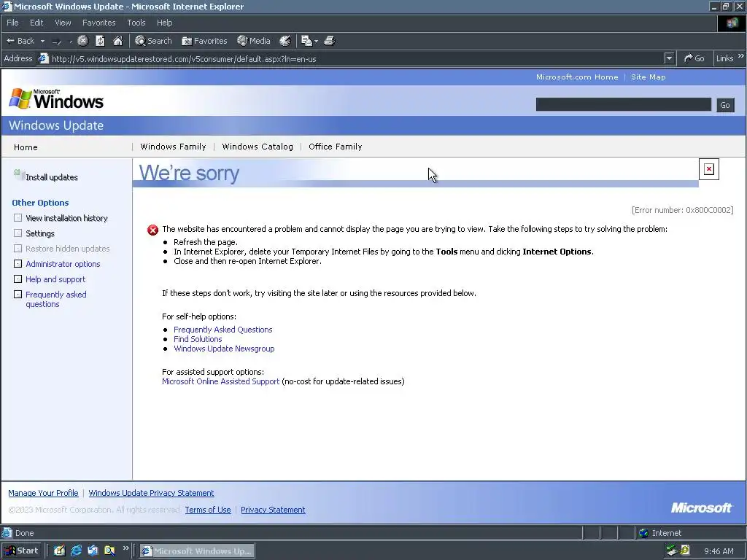Screen dimensions: 747x560
Task: Click the Install updates sidebar icon
Action: click(x=19, y=174)
